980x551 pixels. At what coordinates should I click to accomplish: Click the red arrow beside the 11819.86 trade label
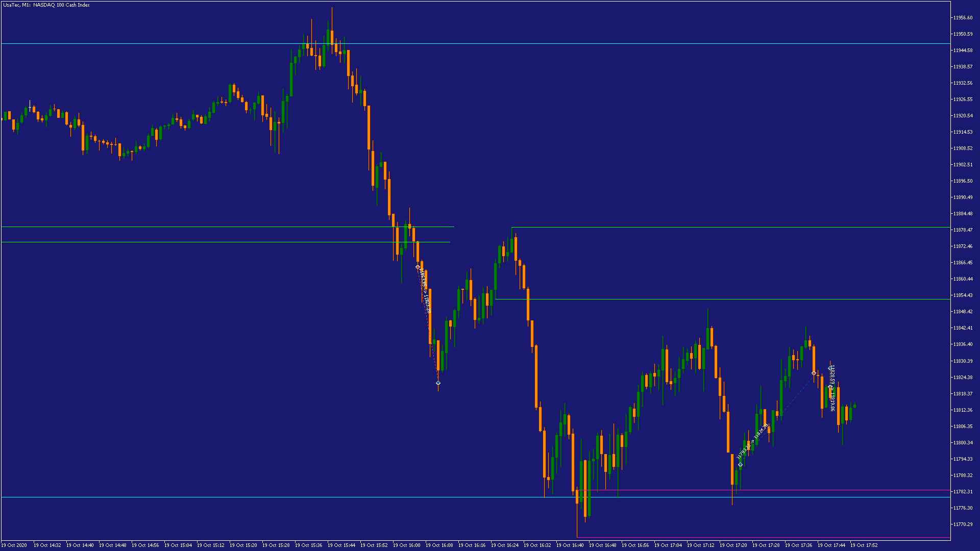point(830,388)
